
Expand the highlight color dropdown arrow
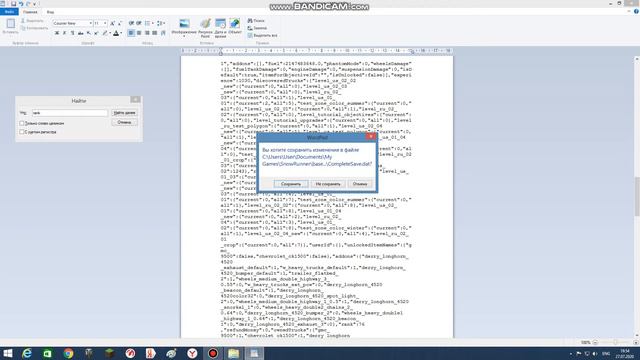(x=110, y=33)
